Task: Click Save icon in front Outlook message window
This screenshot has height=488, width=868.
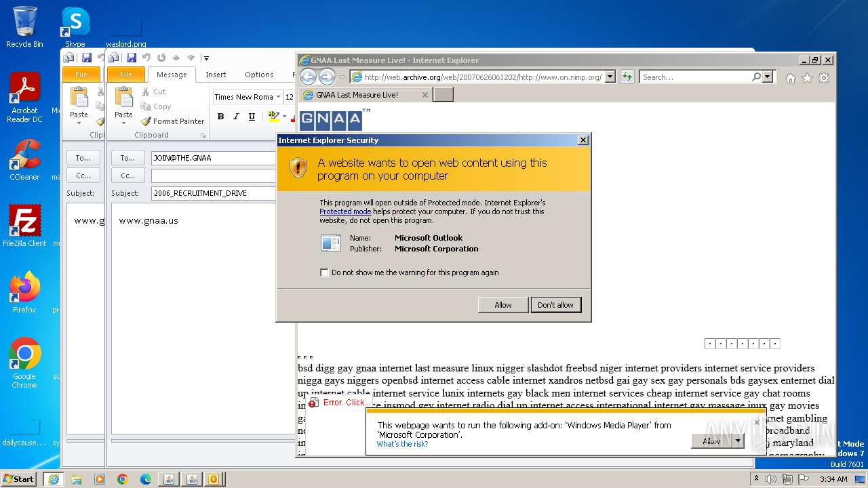Action: tap(132, 58)
